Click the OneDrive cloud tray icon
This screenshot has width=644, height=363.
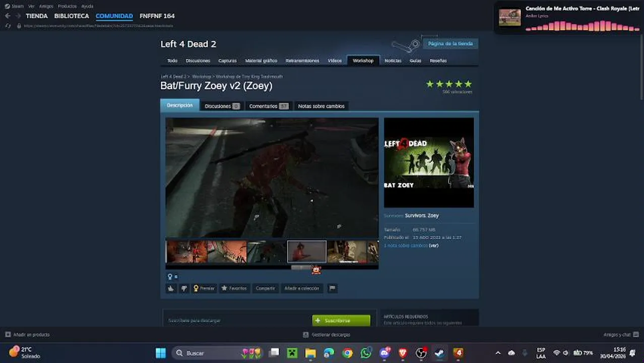[x=511, y=353]
